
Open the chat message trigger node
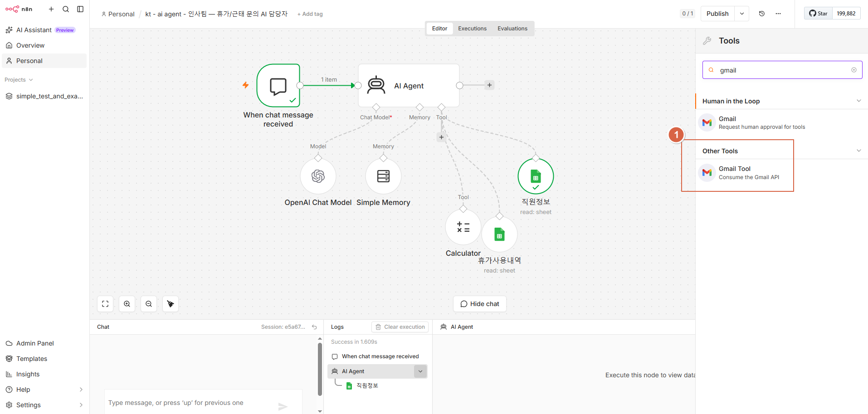tap(278, 85)
